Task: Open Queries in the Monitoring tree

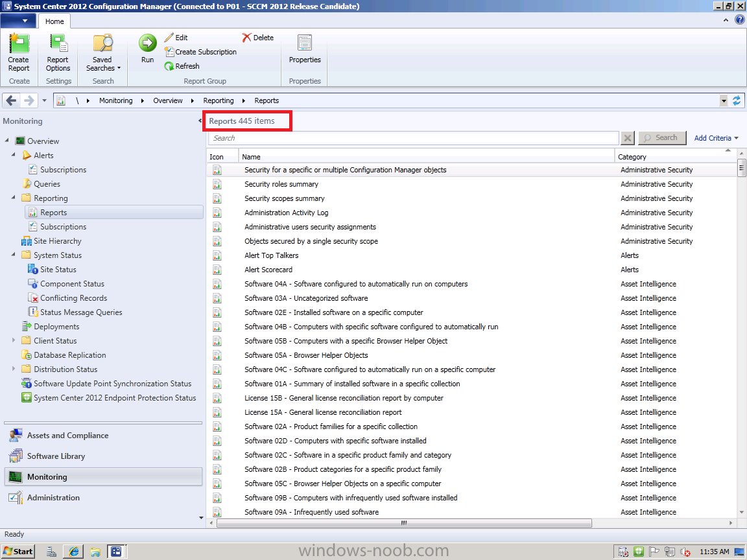Action: pyautogui.click(x=47, y=184)
